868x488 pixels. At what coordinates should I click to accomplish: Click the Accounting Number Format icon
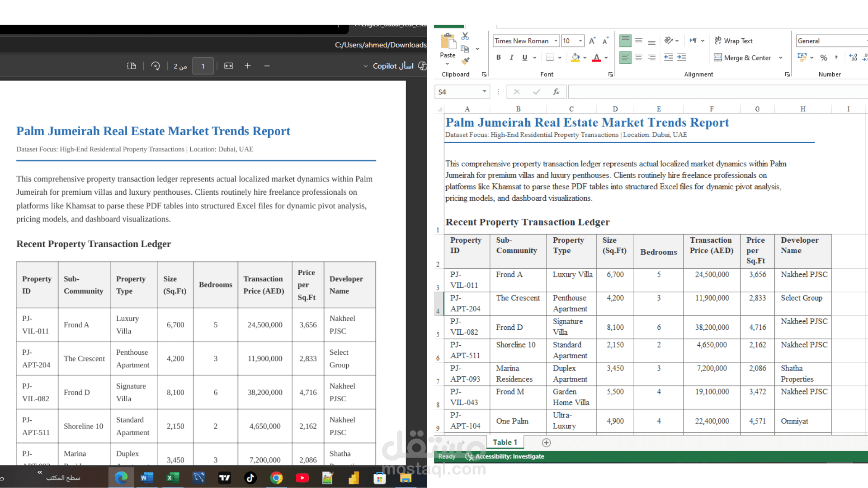click(802, 57)
